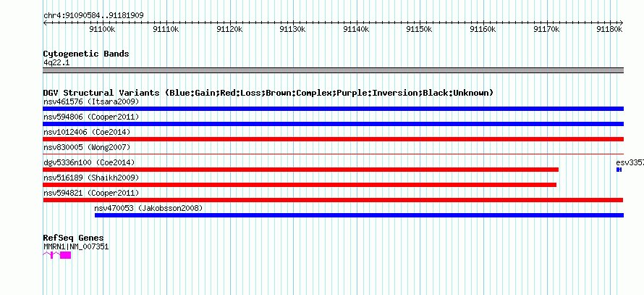Viewport: 644px width, 295px height.
Task: Click the nsv1012406 (Coe2014) red loss bar
Action: pyautogui.click(x=333, y=139)
